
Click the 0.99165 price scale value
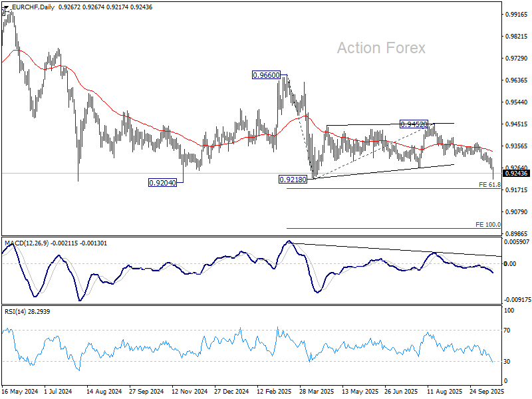tap(517, 15)
